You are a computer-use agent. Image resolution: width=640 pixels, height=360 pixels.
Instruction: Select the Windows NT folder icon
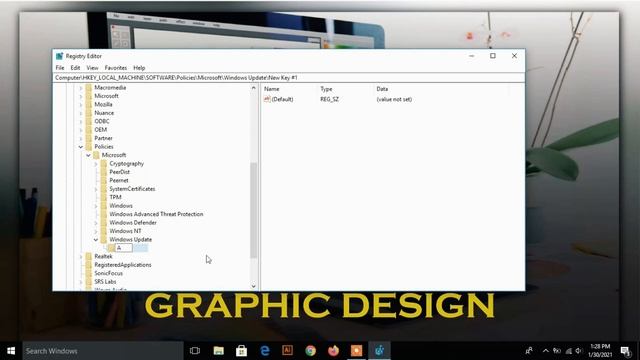(104, 231)
